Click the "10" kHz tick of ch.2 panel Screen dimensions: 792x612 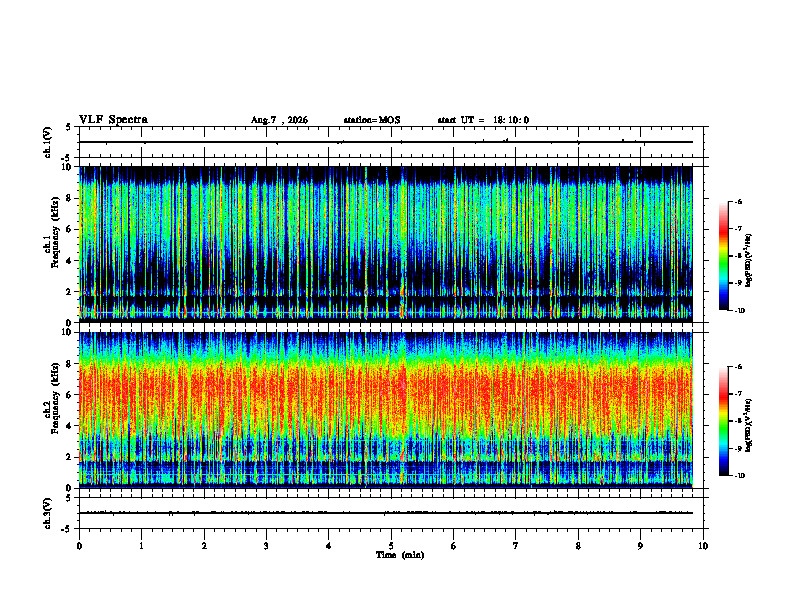[x=68, y=332]
